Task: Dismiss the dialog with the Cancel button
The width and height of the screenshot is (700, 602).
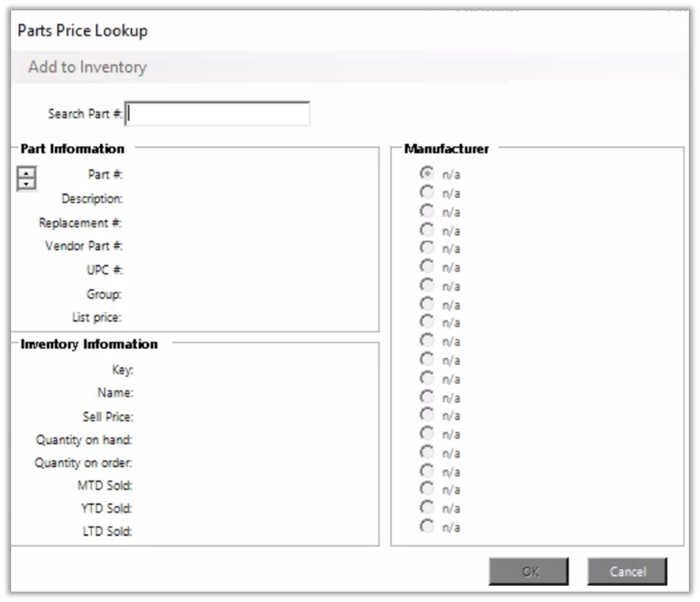Action: 626,571
